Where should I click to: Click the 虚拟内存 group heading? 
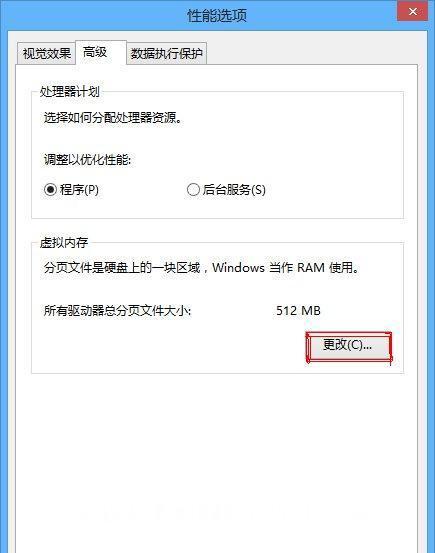click(x=64, y=243)
